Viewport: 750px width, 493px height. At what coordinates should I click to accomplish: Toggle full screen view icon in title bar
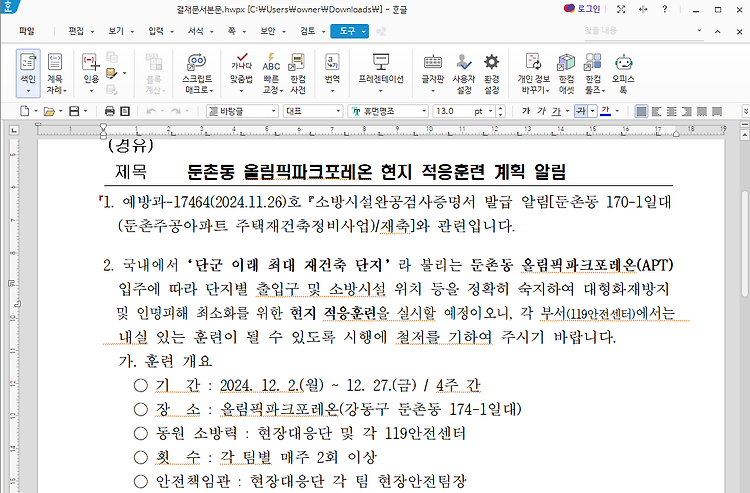pos(621,9)
